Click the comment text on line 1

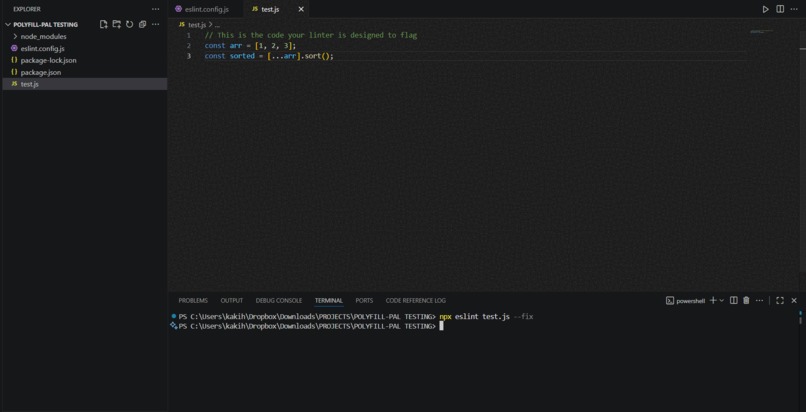coord(310,35)
